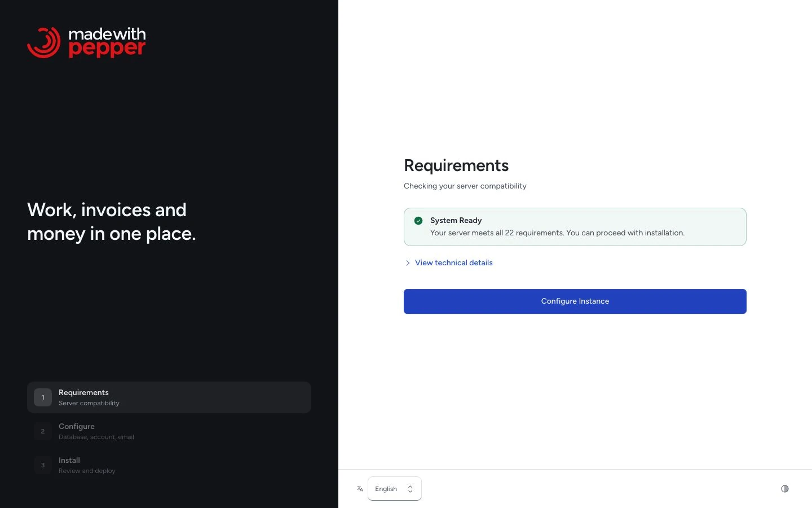
Task: Click 'Database, account, email' step subtitle
Action: click(x=96, y=437)
